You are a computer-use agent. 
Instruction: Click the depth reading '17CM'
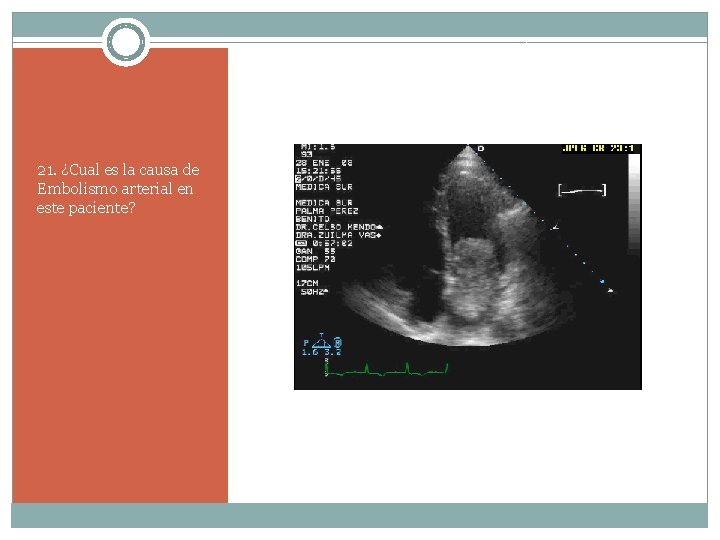(x=307, y=283)
